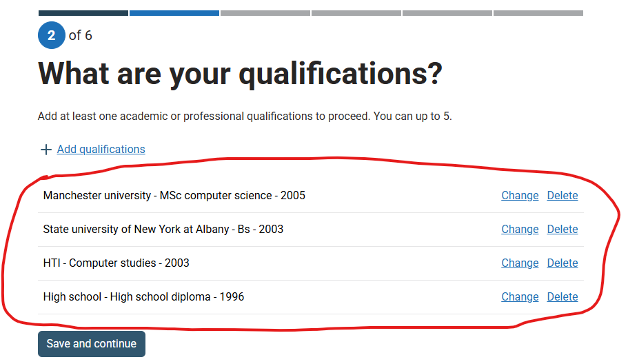Change the HTI Computer studies entry

[x=520, y=263]
